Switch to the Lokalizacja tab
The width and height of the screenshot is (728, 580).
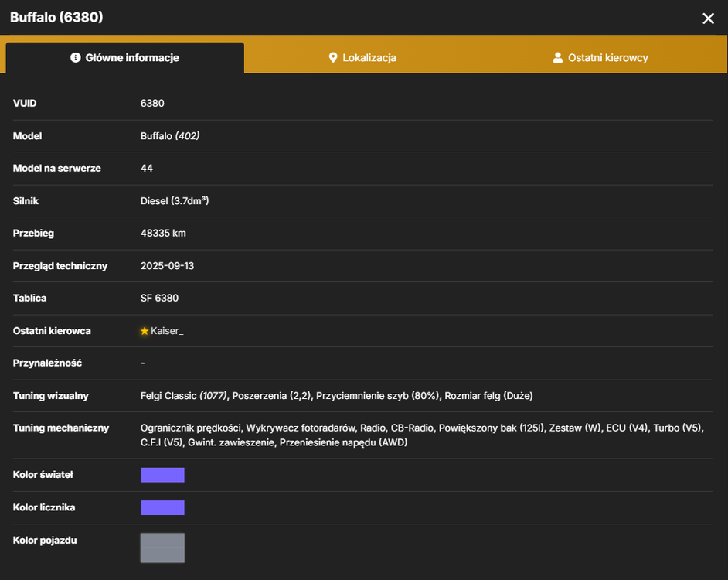point(362,58)
